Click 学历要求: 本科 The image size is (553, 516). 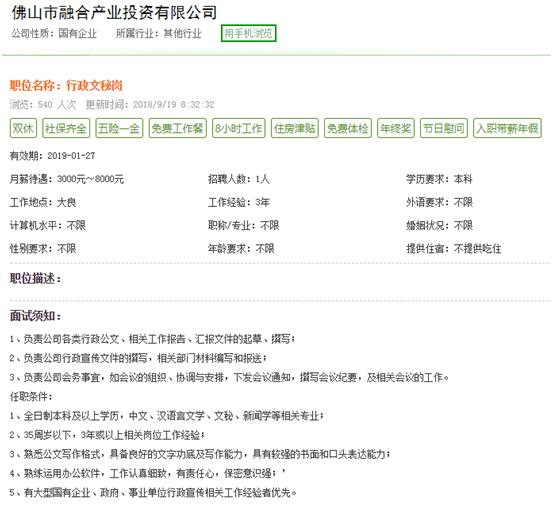(439, 179)
